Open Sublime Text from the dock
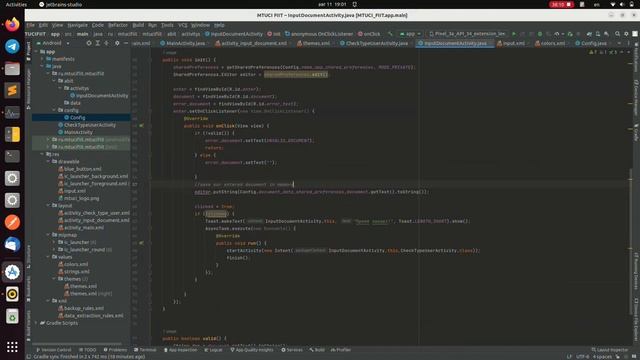The height and width of the screenshot is (360, 640). pyautogui.click(x=12, y=90)
